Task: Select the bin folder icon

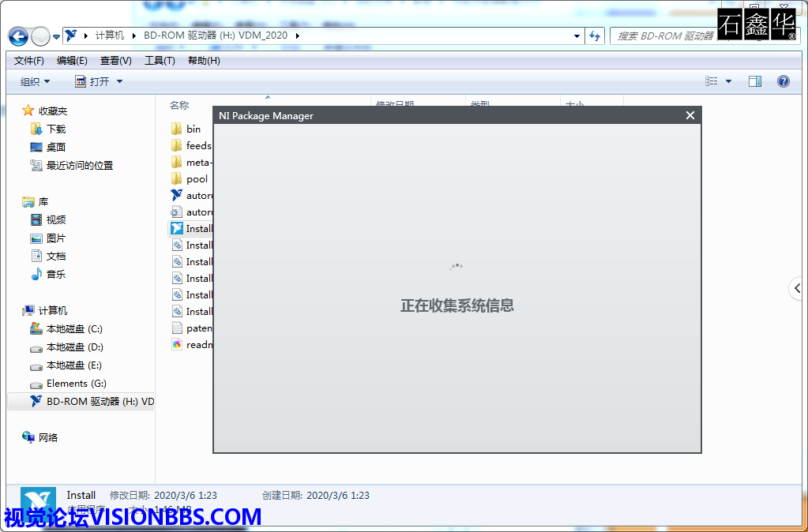Action: [x=177, y=129]
